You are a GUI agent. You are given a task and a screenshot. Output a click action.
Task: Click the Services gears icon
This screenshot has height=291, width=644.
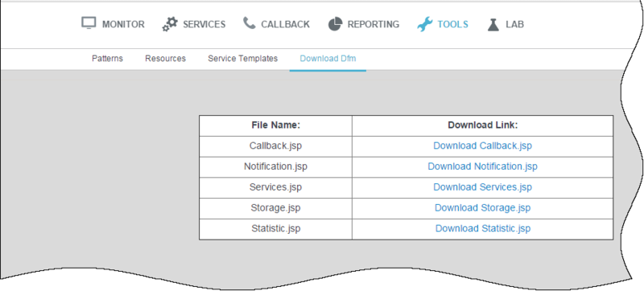tap(170, 24)
